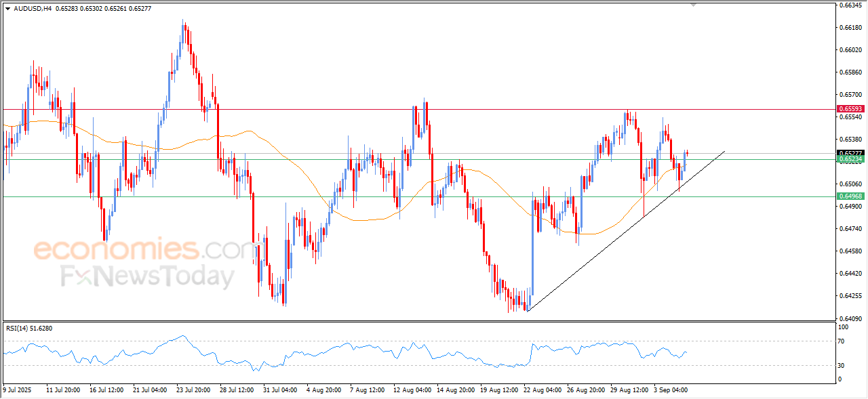Click the RSI scale label 70
868x399 pixels.
(x=842, y=342)
